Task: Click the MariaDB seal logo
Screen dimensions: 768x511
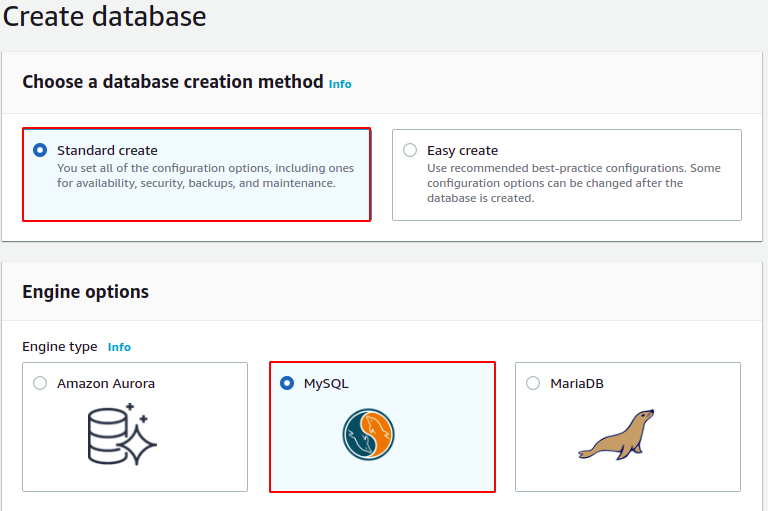Action: (616, 435)
